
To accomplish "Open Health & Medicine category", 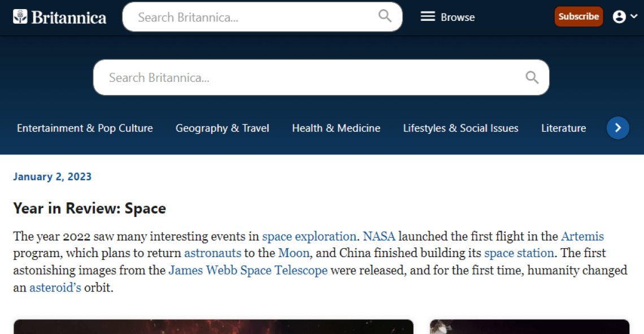I will [x=336, y=128].
